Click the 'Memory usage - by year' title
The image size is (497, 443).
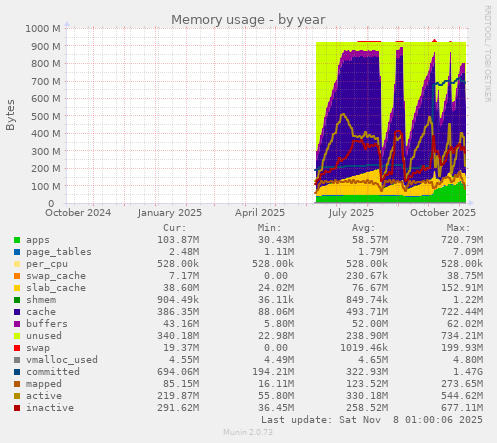(x=248, y=20)
